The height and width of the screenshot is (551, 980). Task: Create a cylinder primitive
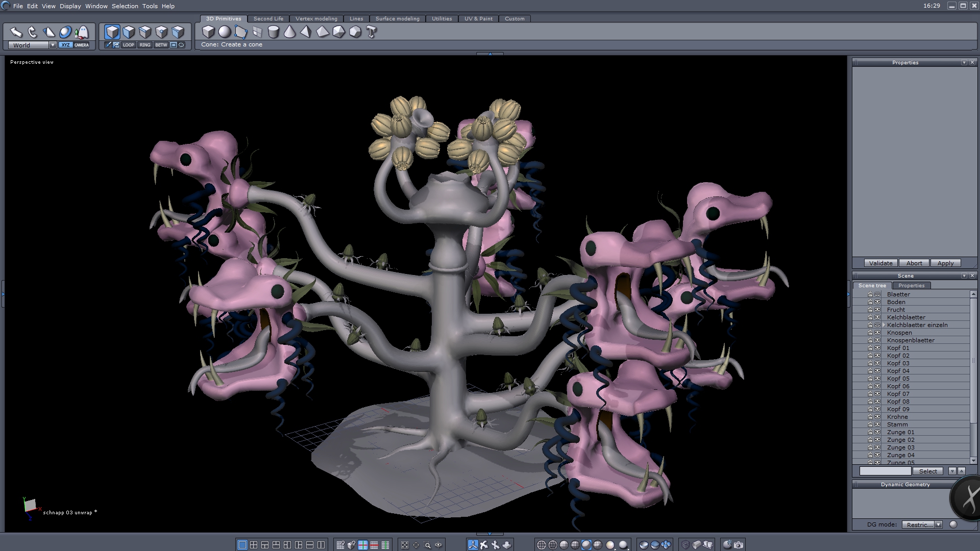[x=274, y=32]
